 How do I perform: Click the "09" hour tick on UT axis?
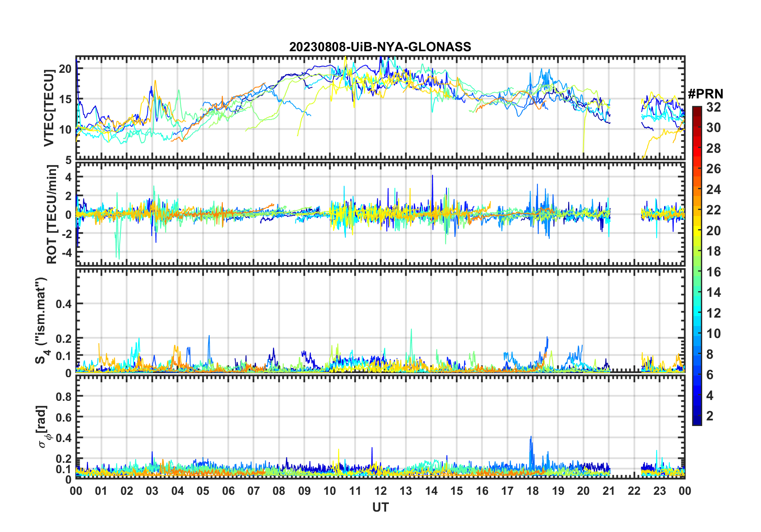coord(304,491)
